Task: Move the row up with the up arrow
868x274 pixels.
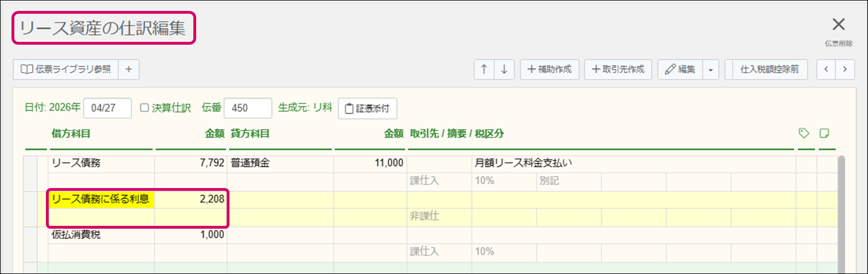Action: 484,69
